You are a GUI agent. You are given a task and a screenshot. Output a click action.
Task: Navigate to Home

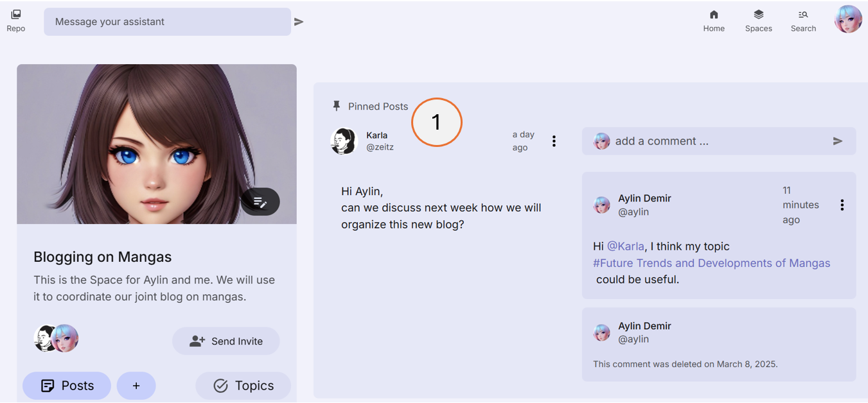713,21
